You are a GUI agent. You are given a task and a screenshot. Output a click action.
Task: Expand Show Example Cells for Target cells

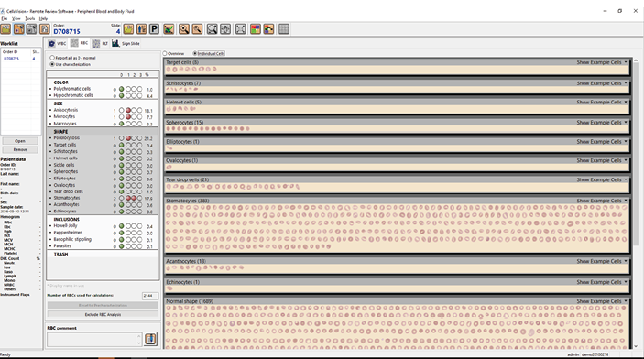pyautogui.click(x=602, y=62)
